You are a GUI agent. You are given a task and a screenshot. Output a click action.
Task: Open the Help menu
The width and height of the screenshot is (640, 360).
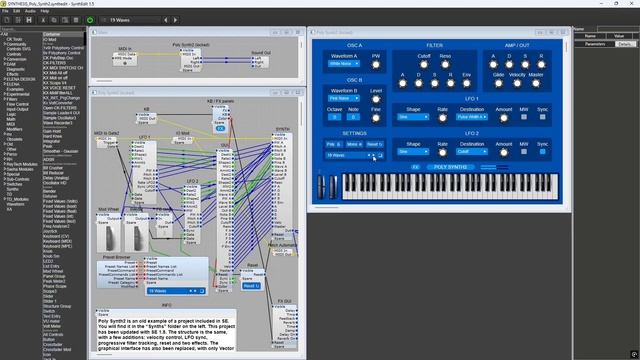point(45,11)
